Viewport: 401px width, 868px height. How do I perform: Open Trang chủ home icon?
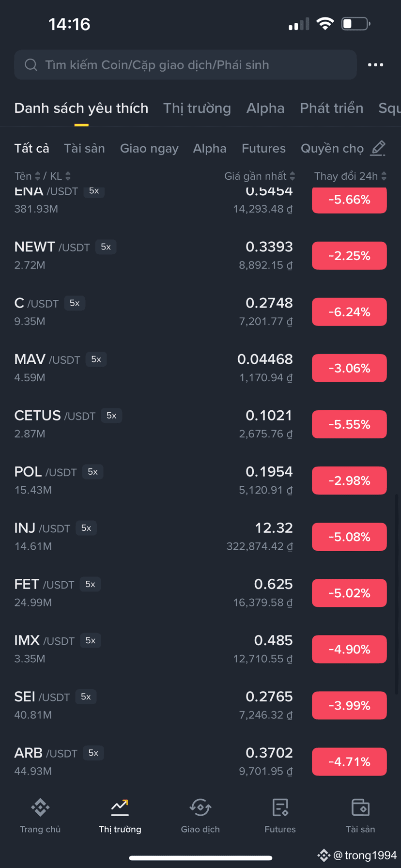(40, 807)
